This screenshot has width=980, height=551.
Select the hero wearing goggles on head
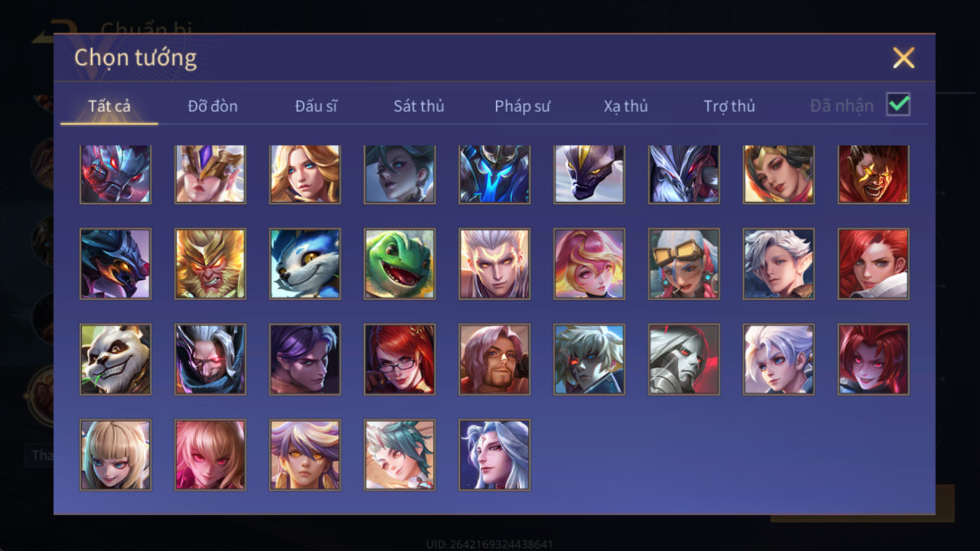[x=684, y=264]
